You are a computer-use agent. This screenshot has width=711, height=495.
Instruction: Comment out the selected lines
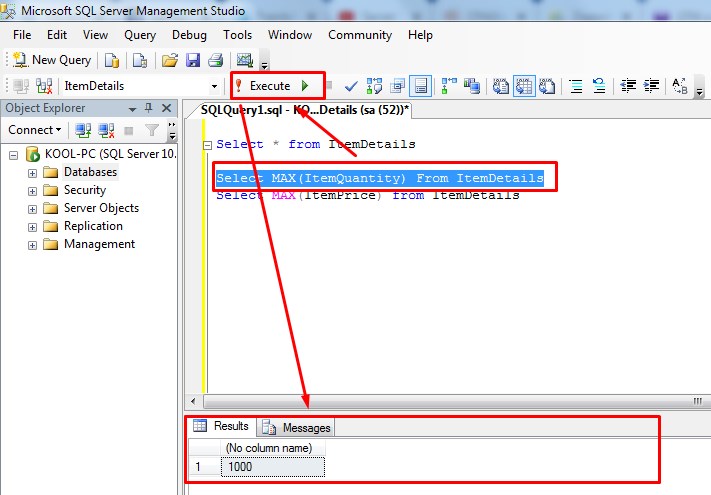click(x=576, y=86)
